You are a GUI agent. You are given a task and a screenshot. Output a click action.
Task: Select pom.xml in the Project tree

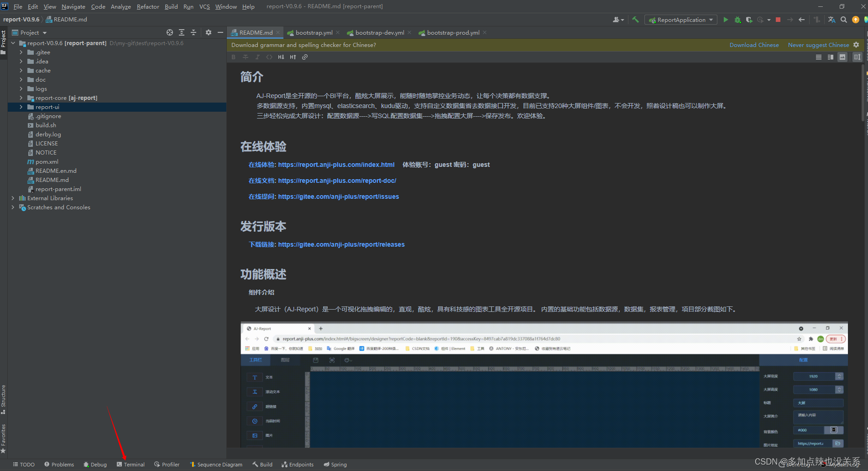47,161
